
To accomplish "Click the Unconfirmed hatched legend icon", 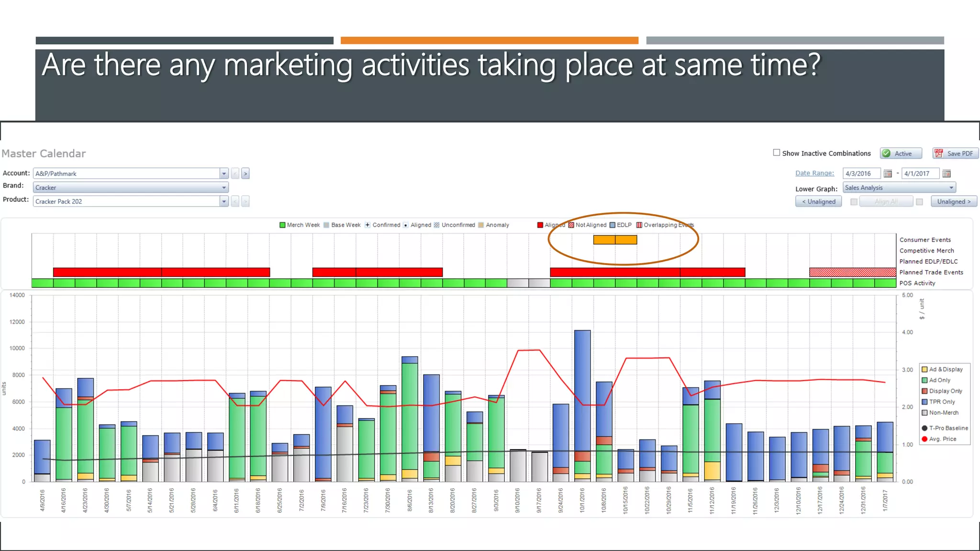I will pyautogui.click(x=436, y=225).
